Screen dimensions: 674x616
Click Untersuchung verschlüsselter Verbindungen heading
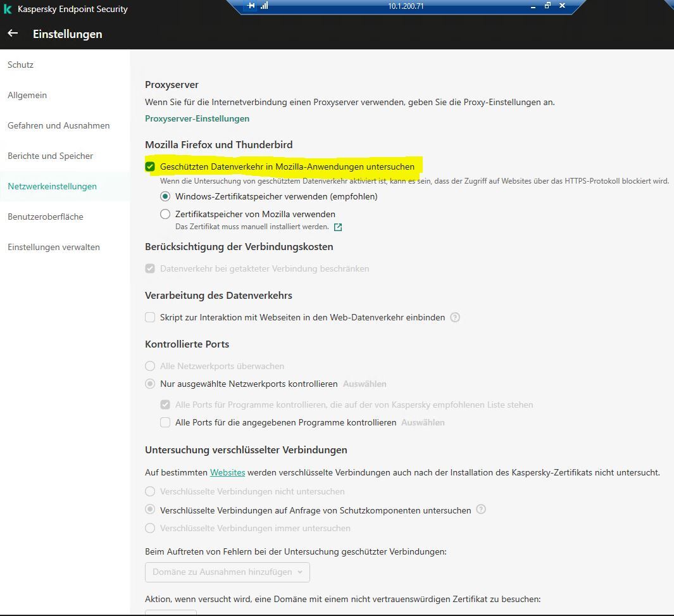tap(246, 450)
